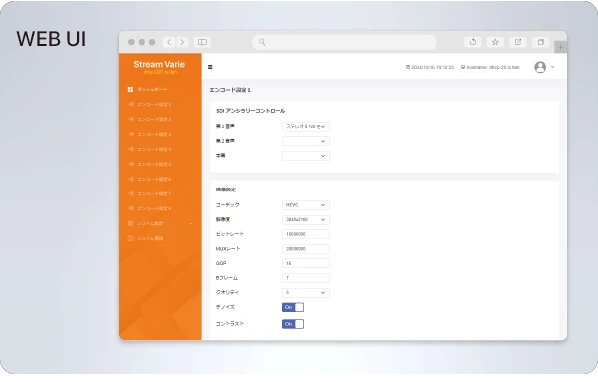Click the GOP input field
This screenshot has height=382, width=598.
pyautogui.click(x=305, y=263)
